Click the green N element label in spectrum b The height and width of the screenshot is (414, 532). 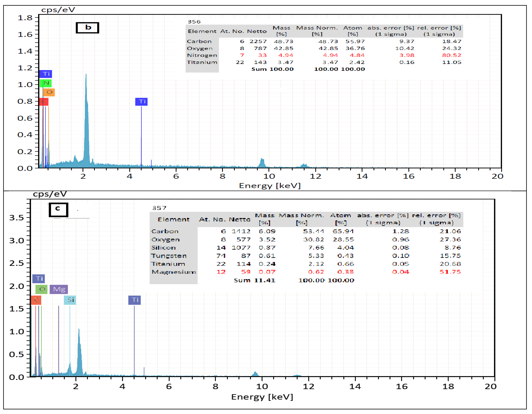[46, 83]
